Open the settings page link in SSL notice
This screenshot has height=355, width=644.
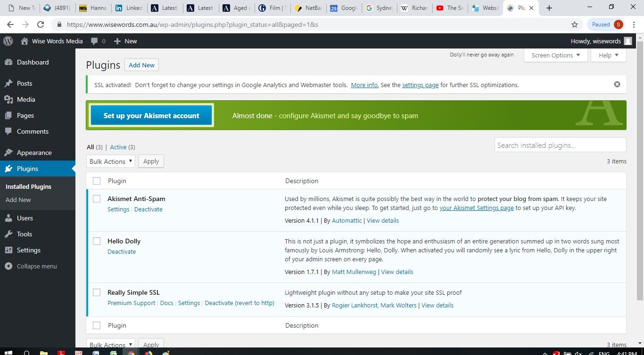421,85
